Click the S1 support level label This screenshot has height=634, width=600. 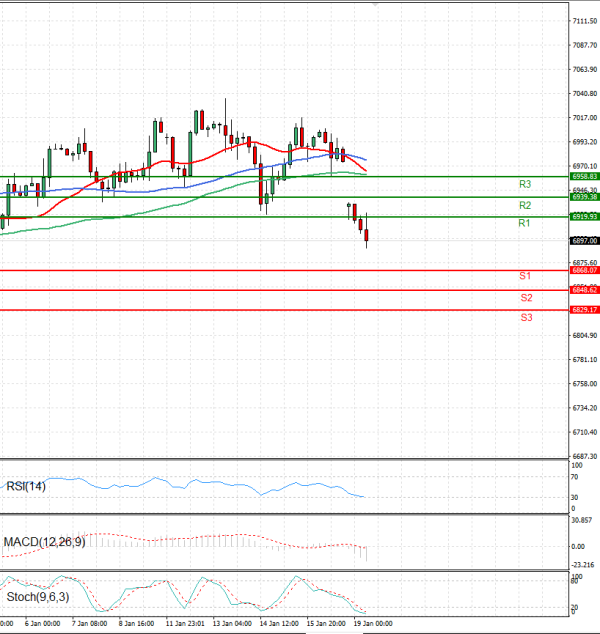pos(525,276)
